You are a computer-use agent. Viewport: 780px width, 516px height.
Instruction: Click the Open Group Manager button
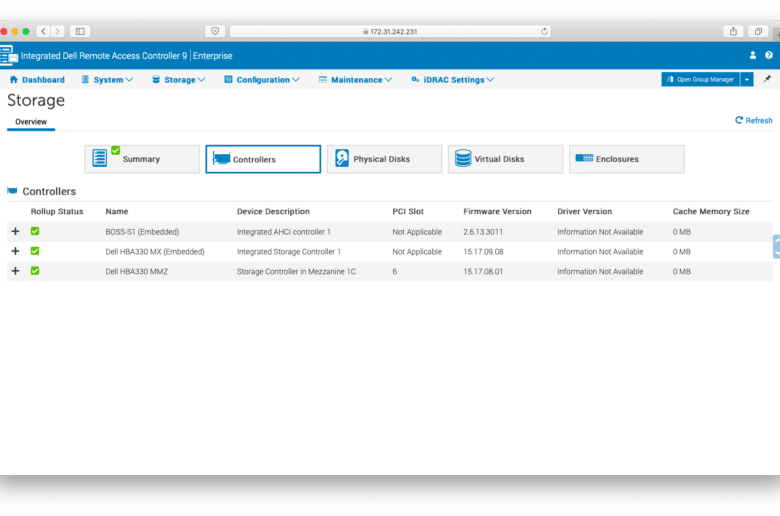[700, 79]
